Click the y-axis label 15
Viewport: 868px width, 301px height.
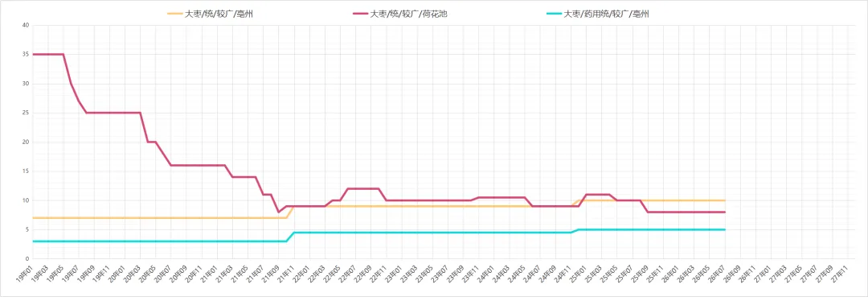coord(26,171)
